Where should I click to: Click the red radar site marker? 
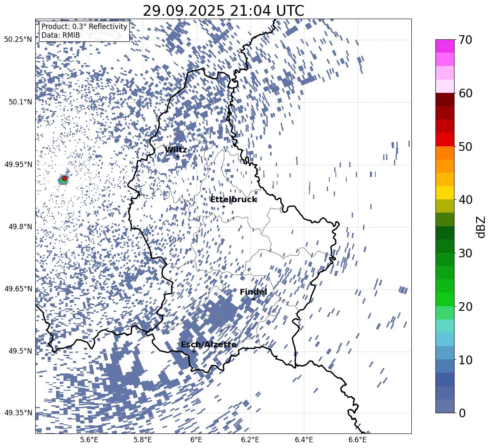pyautogui.click(x=64, y=178)
